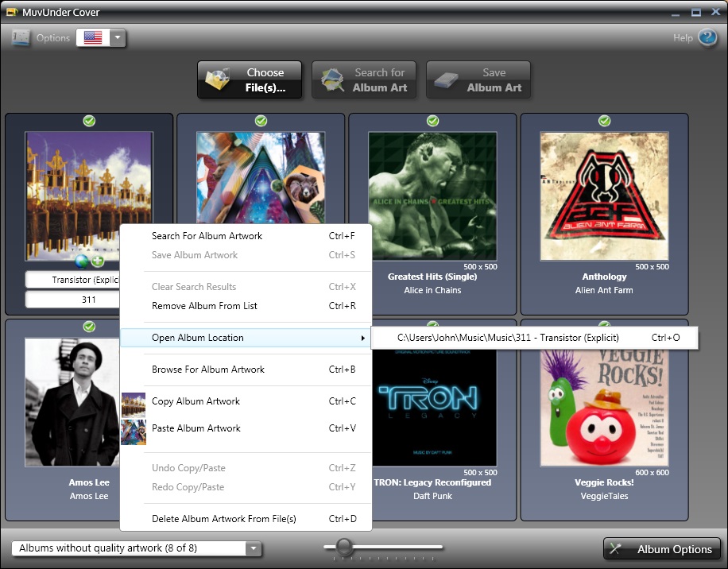This screenshot has width=728, height=569.
Task: Click the thumbnail size slider handle
Action: point(344,546)
